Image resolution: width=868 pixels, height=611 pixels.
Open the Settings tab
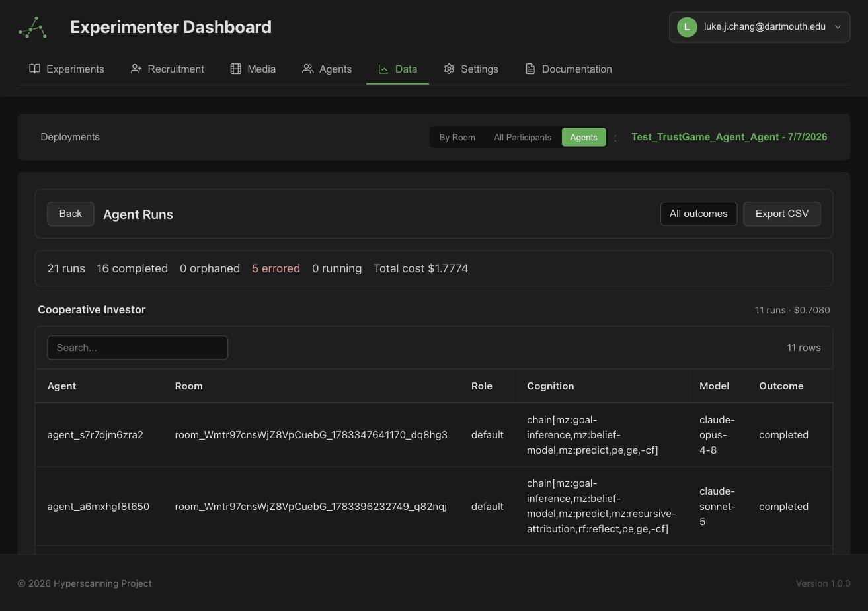(471, 69)
